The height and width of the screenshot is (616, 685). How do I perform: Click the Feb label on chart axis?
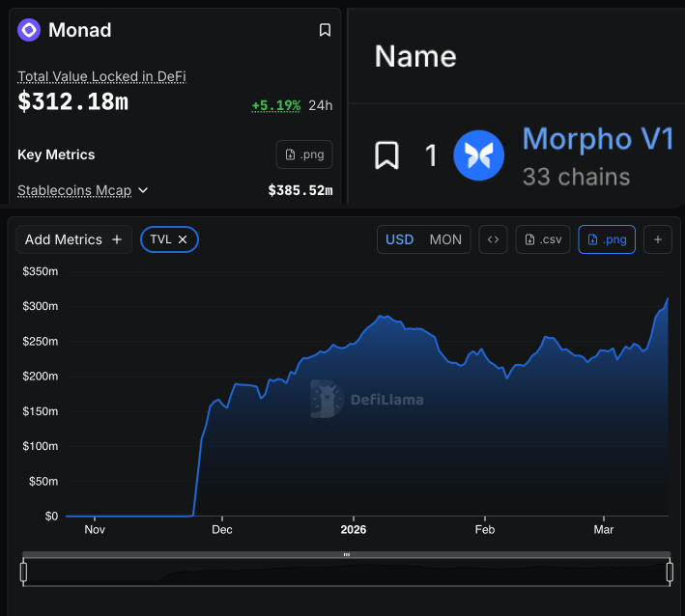pyautogui.click(x=485, y=529)
